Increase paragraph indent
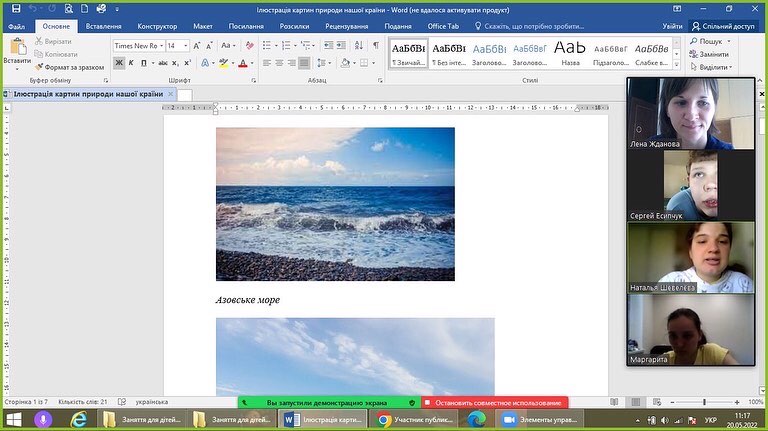Viewport: 768px width, 431px height. coord(341,46)
